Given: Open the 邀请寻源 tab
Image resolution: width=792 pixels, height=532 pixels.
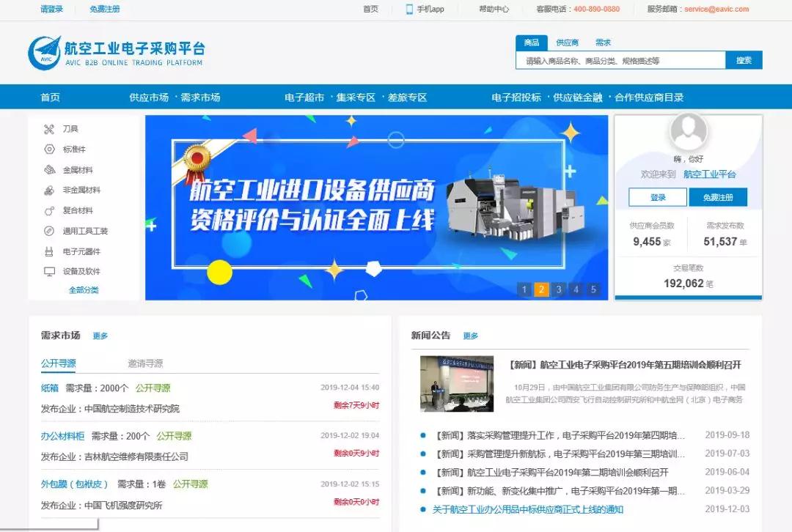Looking at the screenshot, I should [145, 363].
